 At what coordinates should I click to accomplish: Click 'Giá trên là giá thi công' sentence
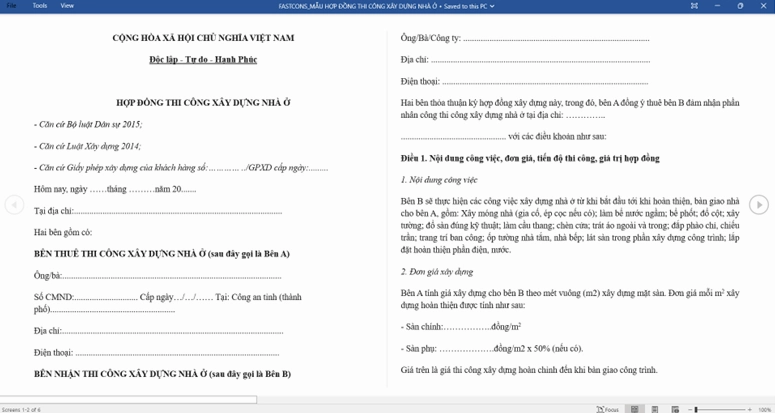click(x=529, y=370)
